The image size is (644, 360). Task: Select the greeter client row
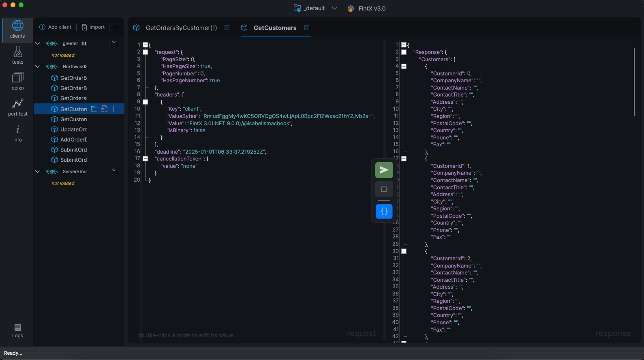coord(79,43)
